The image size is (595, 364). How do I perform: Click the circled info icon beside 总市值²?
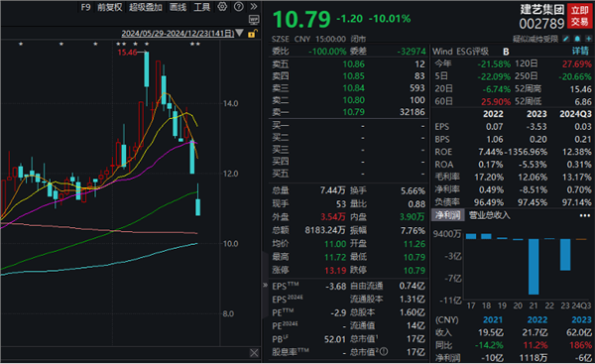click(x=384, y=352)
